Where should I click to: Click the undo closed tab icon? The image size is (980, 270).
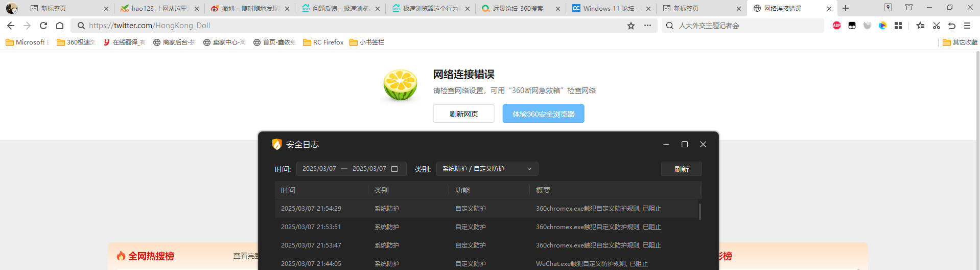951,26
